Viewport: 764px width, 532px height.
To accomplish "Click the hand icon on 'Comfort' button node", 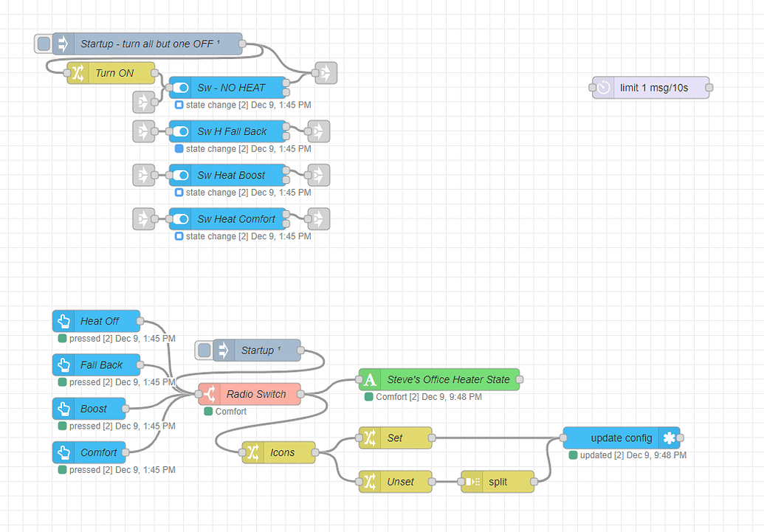I will (63, 452).
